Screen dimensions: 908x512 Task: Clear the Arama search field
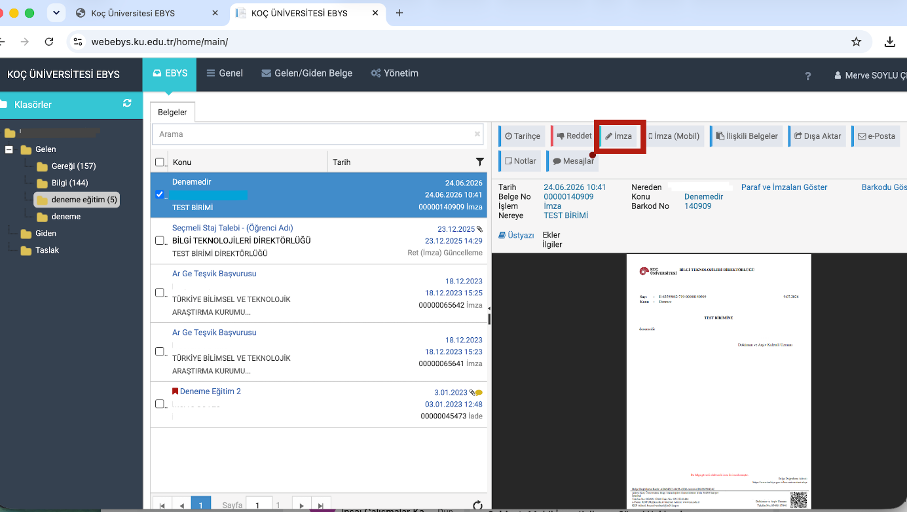[477, 134]
